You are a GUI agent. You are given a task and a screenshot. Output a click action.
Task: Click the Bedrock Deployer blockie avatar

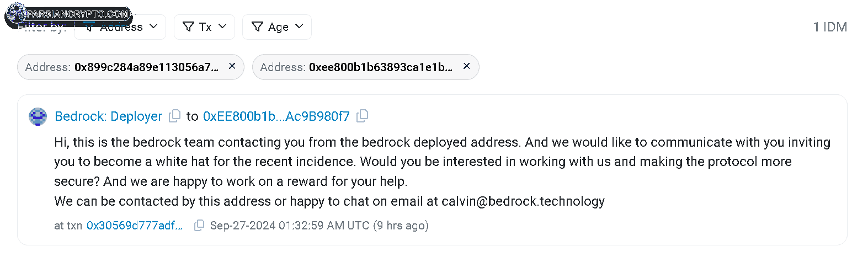pyautogui.click(x=38, y=116)
